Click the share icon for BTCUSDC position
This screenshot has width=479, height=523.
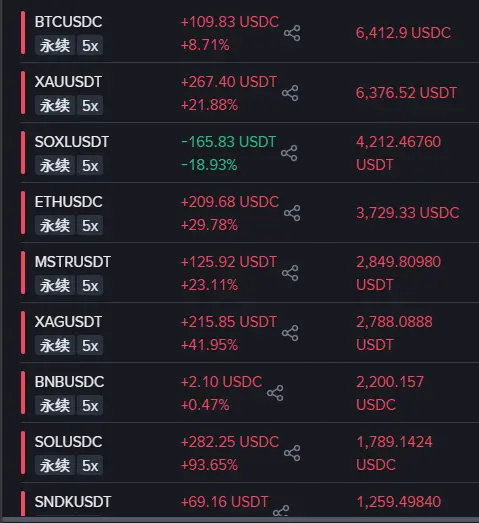tap(292, 33)
